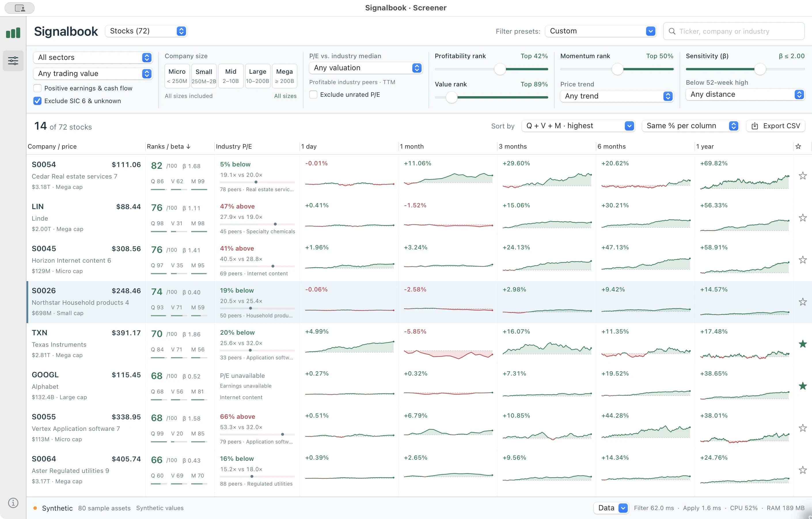This screenshot has height=519, width=812.
Task: Adjust the Profitability rank slider handle
Action: (x=500, y=69)
